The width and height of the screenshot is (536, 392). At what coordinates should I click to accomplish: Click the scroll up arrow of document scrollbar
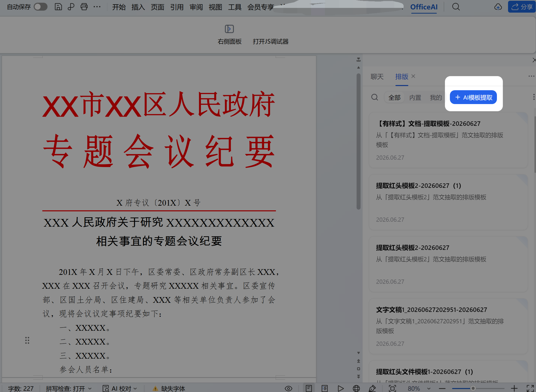click(x=358, y=67)
